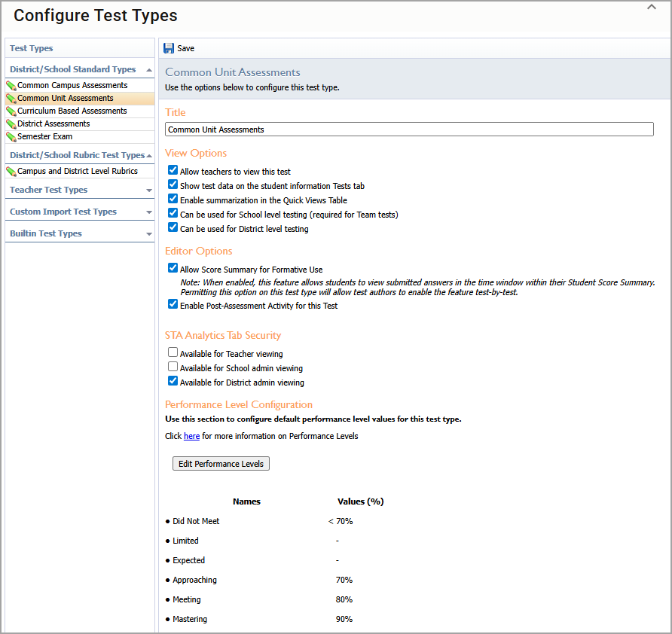Image resolution: width=672 pixels, height=634 pixels.
Task: Click pencil icon beside Common Campus Assessments
Action: pyautogui.click(x=11, y=86)
